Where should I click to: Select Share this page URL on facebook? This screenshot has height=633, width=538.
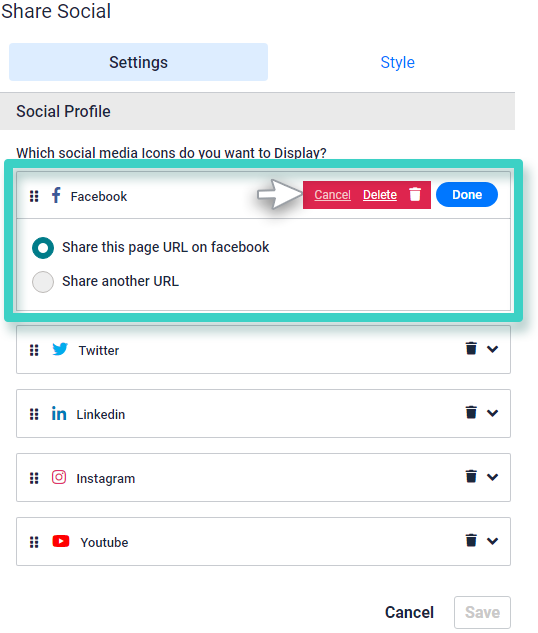click(43, 247)
